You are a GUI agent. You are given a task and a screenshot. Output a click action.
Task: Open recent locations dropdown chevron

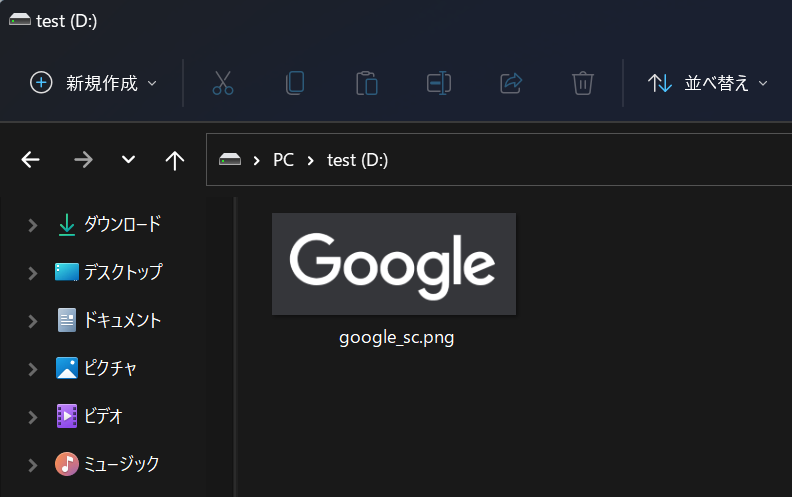pyautogui.click(x=128, y=160)
